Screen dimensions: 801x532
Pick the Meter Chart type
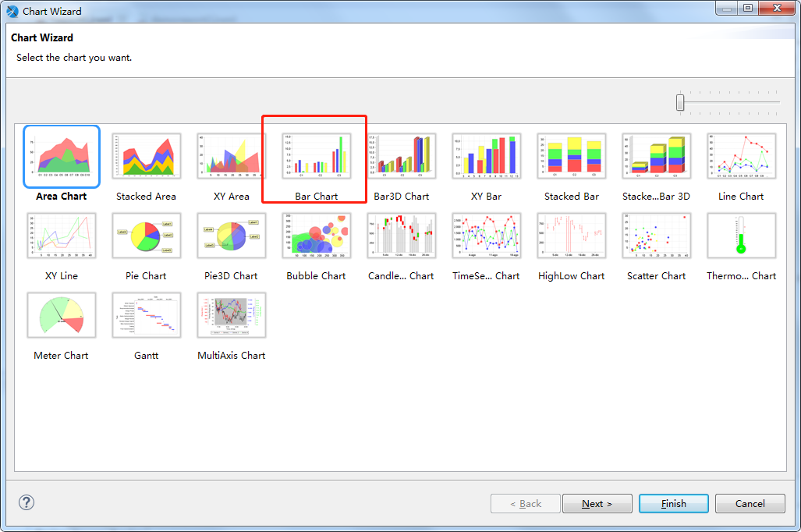point(61,315)
